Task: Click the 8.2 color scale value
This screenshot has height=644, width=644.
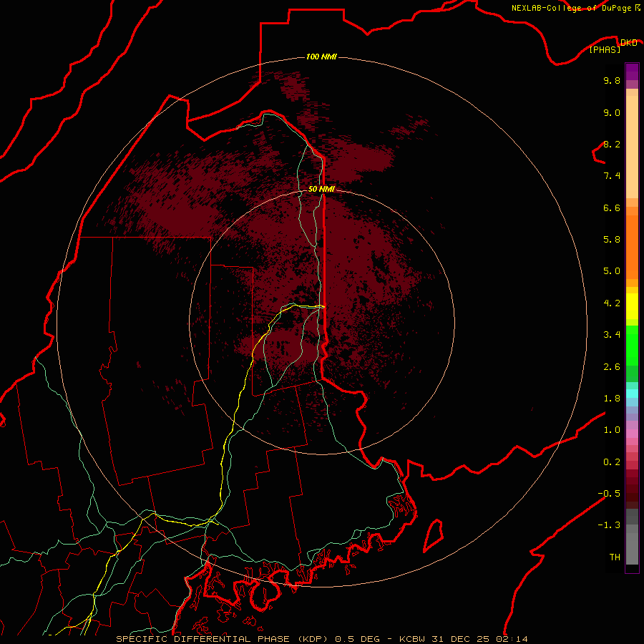Action: click(612, 144)
